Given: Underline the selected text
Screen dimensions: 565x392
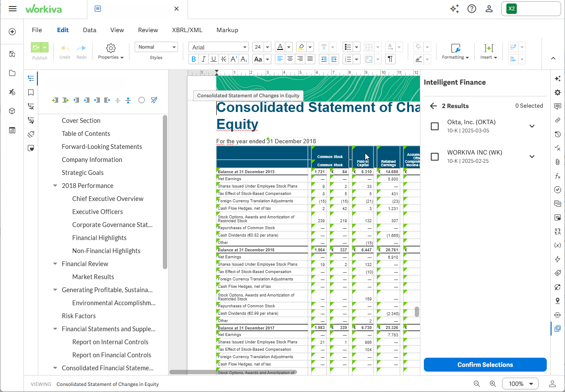Looking at the screenshot, I should coord(213,59).
